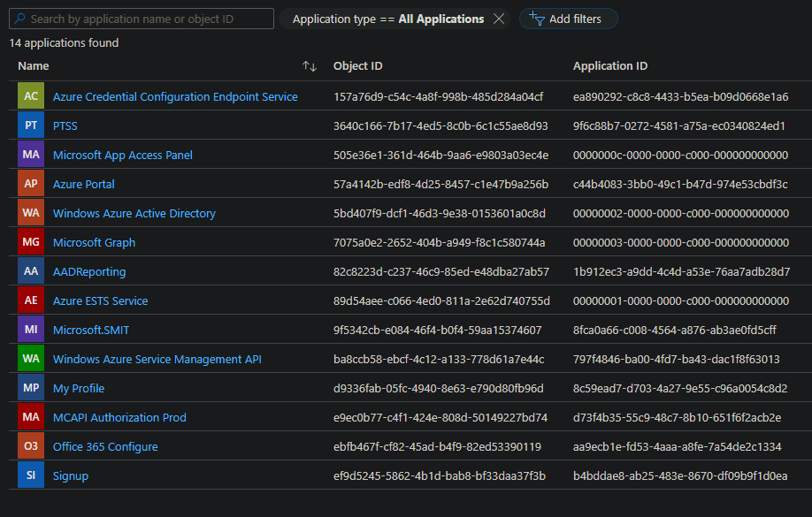Image resolution: width=812 pixels, height=517 pixels.
Task: Open Windows Azure Service Management API
Action: tap(157, 359)
